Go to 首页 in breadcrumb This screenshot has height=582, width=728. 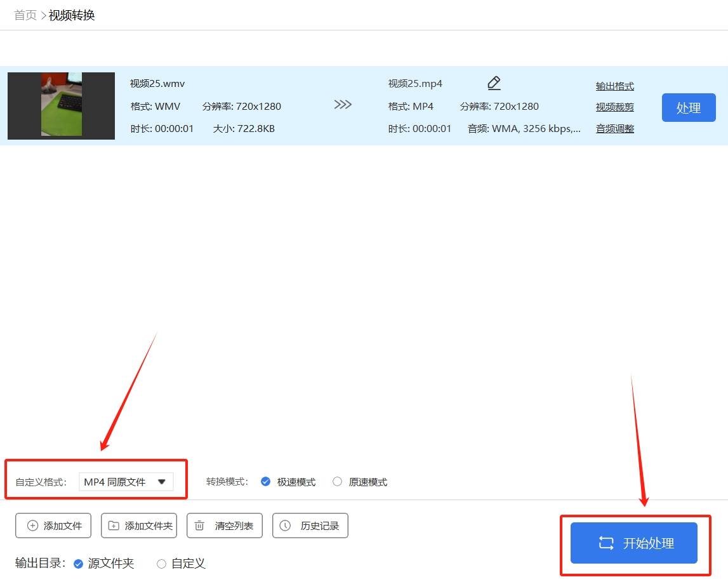pyautogui.click(x=25, y=15)
